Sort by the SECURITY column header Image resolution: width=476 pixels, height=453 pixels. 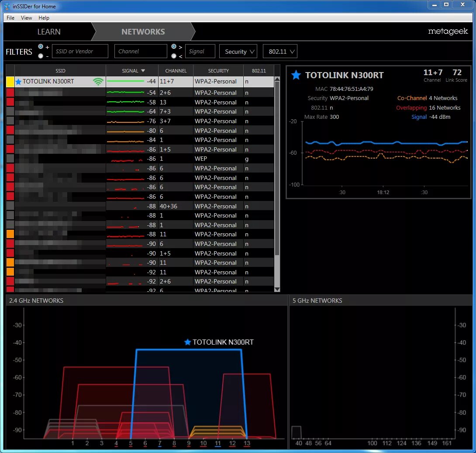click(218, 71)
